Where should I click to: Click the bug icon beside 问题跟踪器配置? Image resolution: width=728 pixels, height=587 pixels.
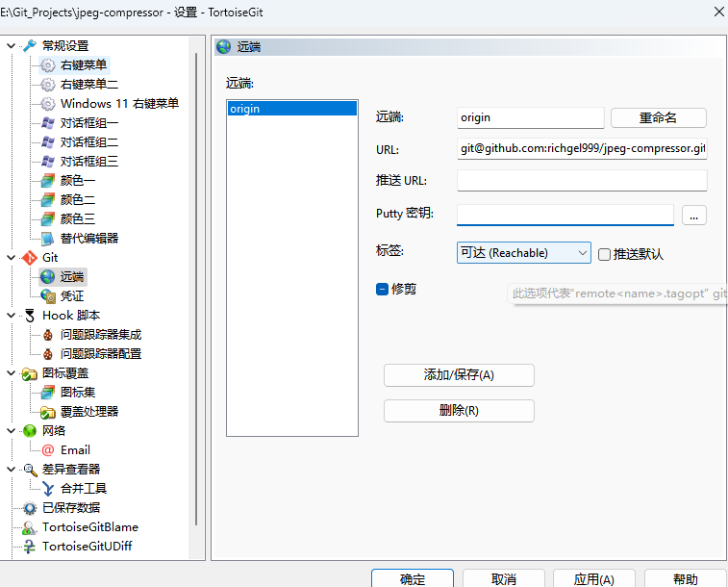tap(48, 354)
